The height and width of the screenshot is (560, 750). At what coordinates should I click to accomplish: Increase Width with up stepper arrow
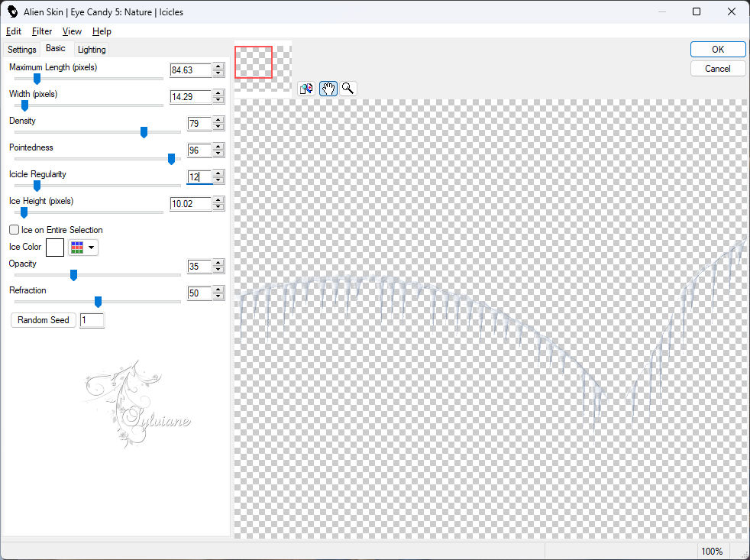click(x=218, y=93)
